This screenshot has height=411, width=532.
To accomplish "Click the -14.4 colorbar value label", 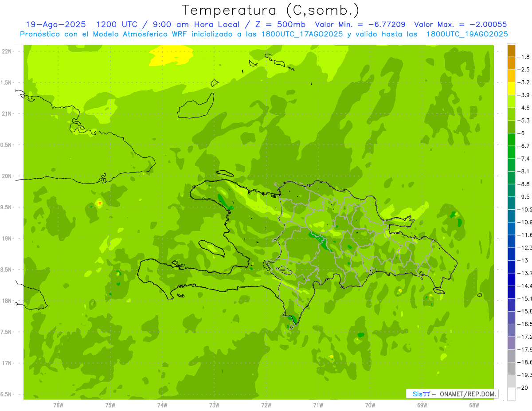I will click(525, 286).
